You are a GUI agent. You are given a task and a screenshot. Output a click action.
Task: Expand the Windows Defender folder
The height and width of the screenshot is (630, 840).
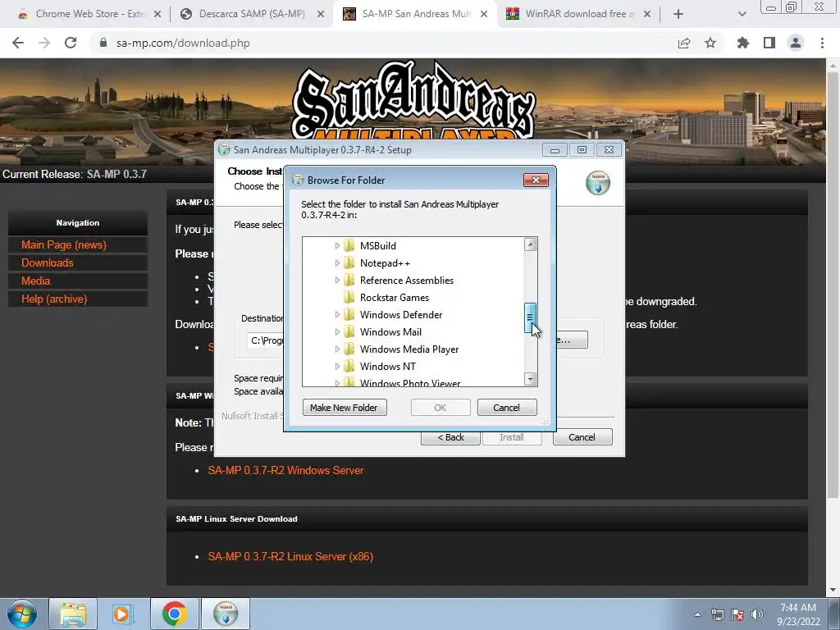[x=337, y=314]
